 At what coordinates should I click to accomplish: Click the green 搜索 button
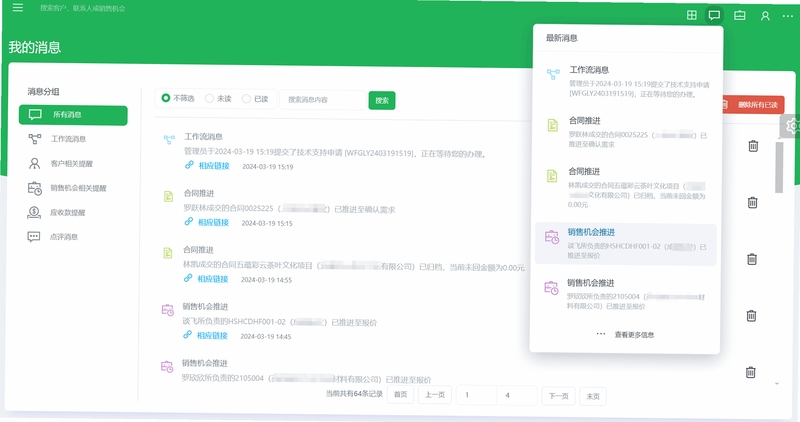coord(382,101)
